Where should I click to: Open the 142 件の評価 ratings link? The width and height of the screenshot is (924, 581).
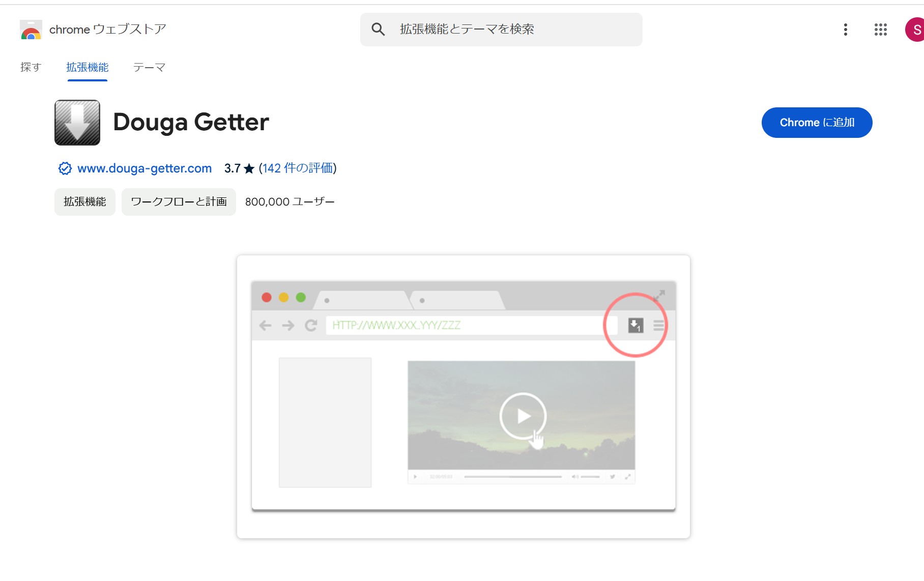[x=298, y=168]
